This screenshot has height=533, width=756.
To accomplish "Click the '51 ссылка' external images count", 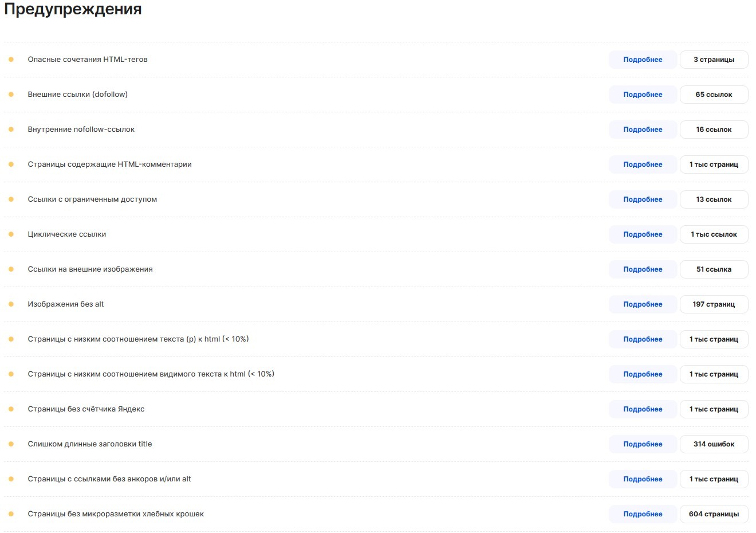I will (714, 269).
